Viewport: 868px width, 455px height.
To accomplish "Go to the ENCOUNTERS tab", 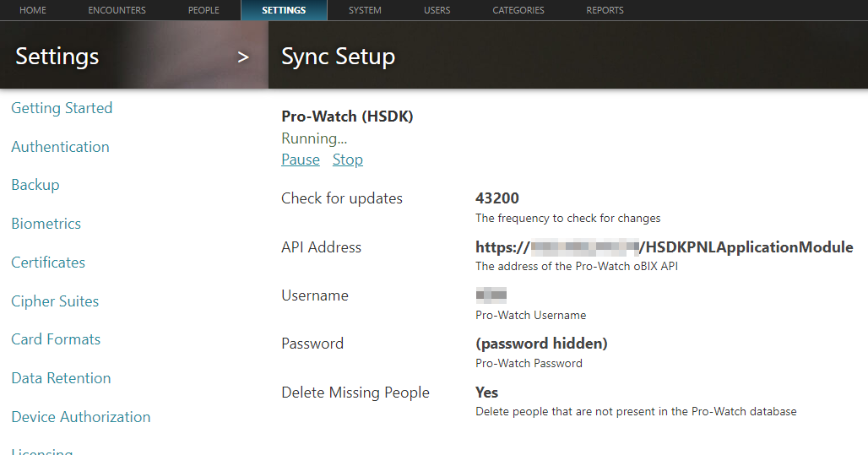I will tap(117, 10).
